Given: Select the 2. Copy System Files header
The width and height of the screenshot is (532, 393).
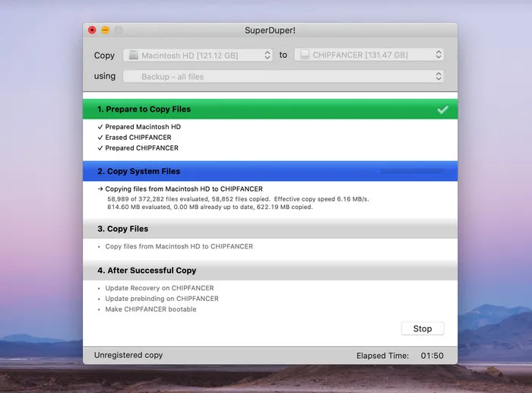Looking at the screenshot, I should [270, 171].
